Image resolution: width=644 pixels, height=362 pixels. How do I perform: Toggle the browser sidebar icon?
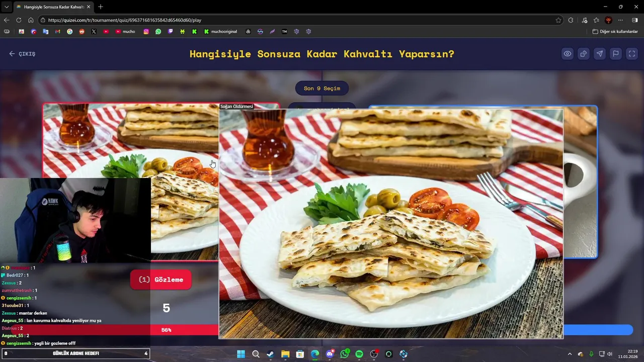click(x=634, y=20)
